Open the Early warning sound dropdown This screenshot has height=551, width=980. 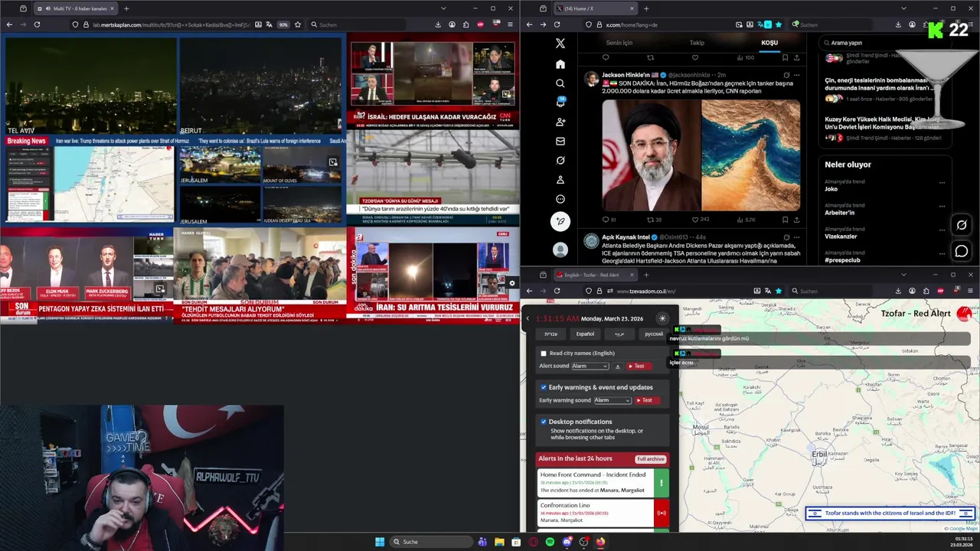[x=612, y=400]
